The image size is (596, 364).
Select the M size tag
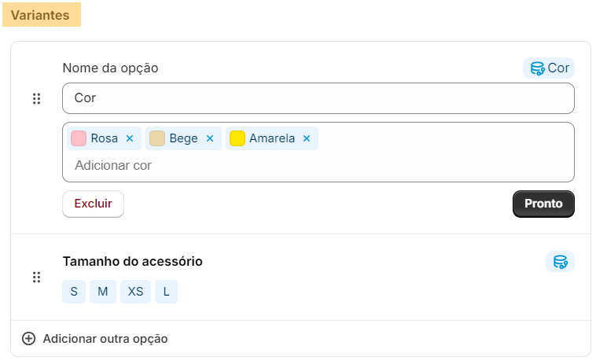(x=103, y=292)
